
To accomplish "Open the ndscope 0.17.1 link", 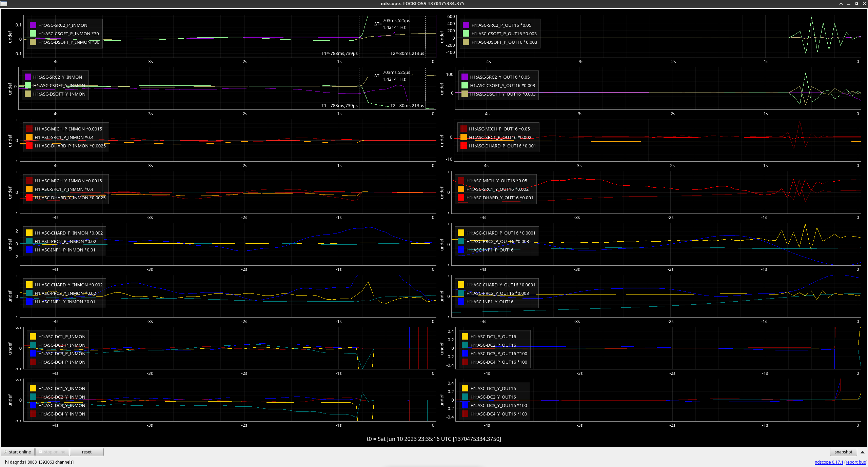I will tap(828, 462).
